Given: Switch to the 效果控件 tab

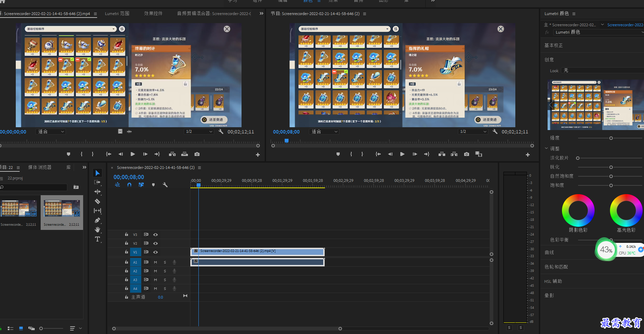Looking at the screenshot, I should (x=153, y=14).
